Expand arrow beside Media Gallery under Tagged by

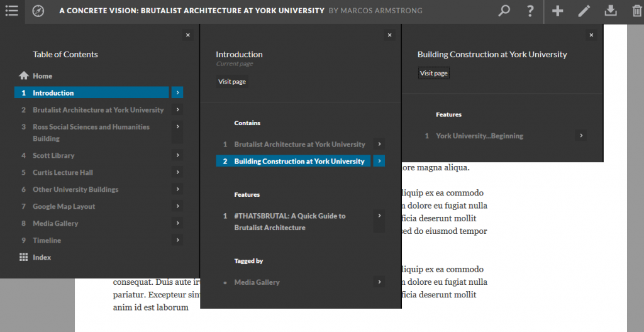(379, 282)
